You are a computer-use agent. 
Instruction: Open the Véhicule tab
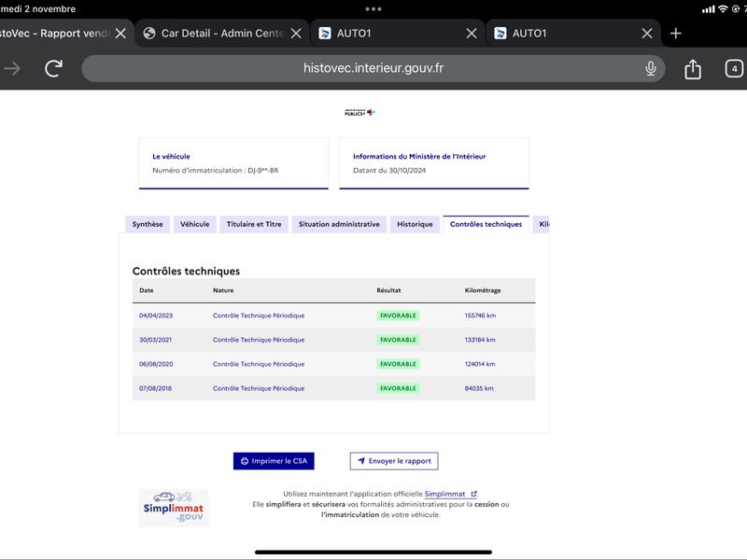(x=194, y=224)
